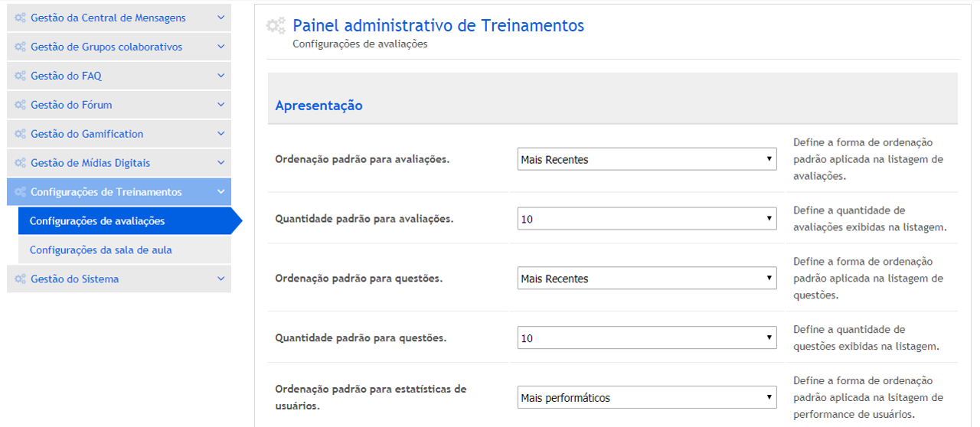Open 'Gestão do Gamification' menu link
This screenshot has width=980, height=427.
tap(87, 134)
